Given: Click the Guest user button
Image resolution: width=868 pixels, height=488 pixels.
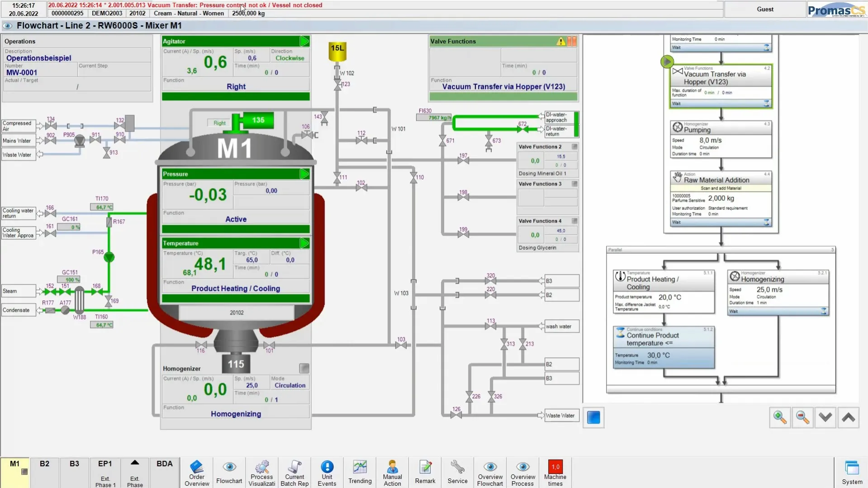Looking at the screenshot, I should click(x=765, y=9).
